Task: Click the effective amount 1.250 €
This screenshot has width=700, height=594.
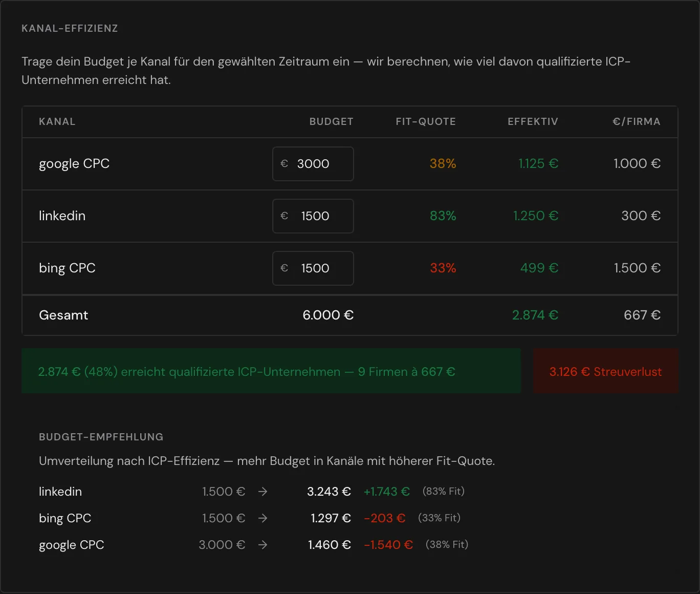Action: click(x=536, y=216)
